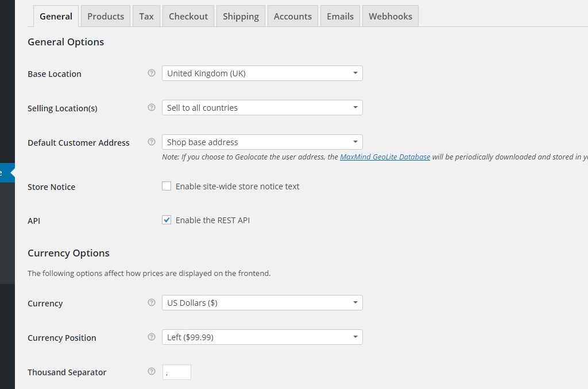This screenshot has height=389, width=588.
Task: Expand the Selling Location(s) dropdown
Action: 262,107
